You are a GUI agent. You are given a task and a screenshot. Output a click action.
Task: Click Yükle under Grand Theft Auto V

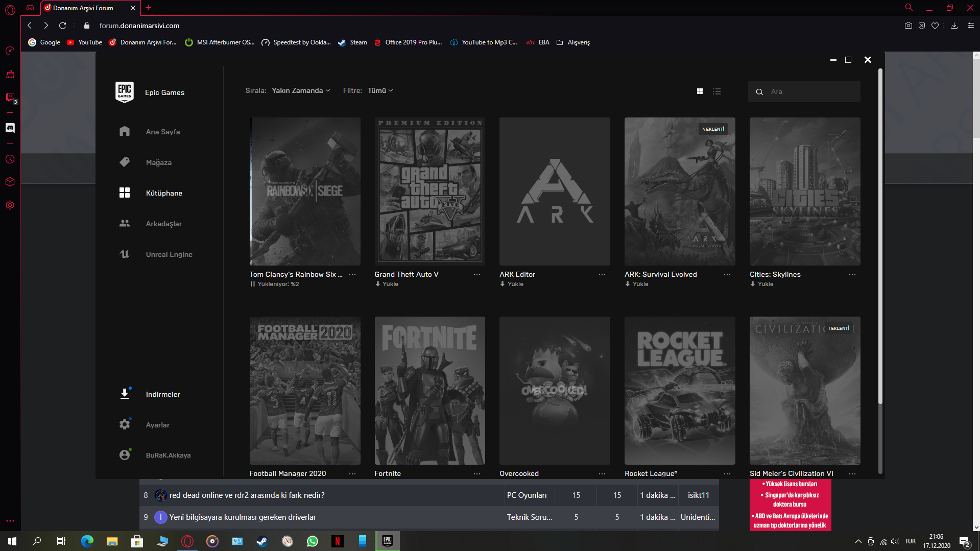tap(387, 284)
